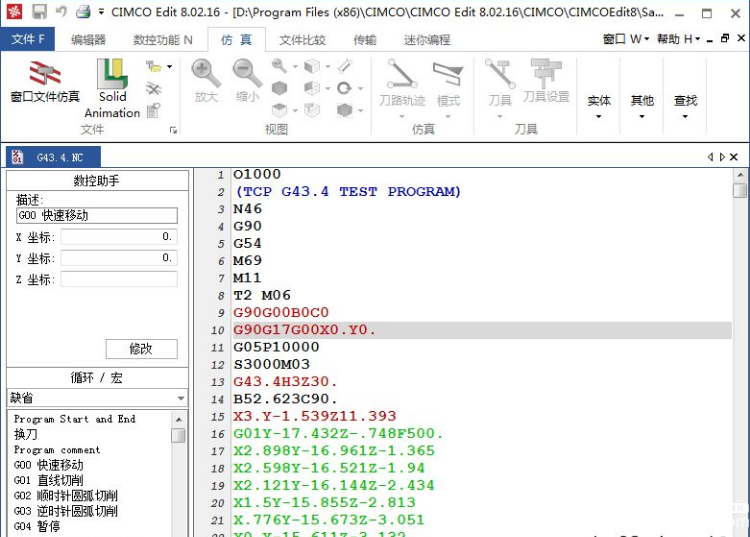Viewport: 750px width, 537px height.
Task: Open 刀具设置 tool settings
Action: point(546,81)
